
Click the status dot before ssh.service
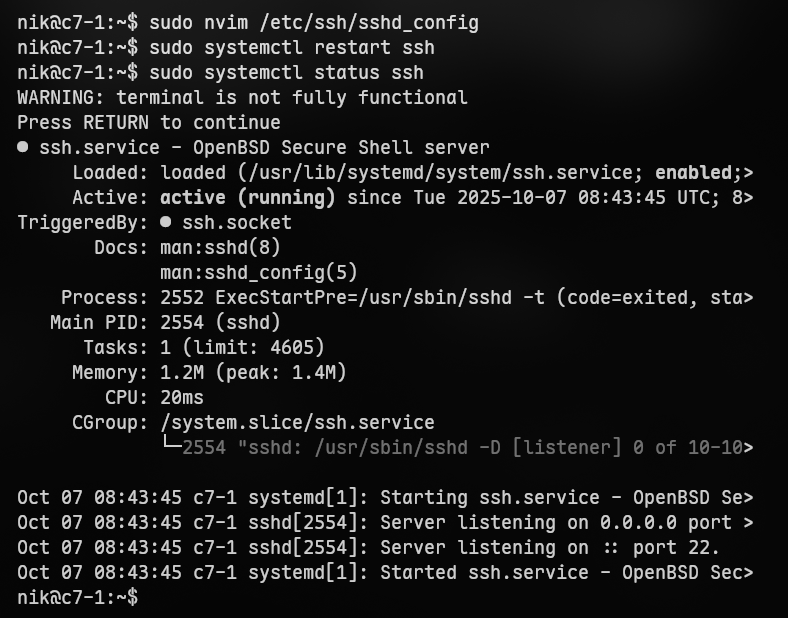(x=23, y=147)
